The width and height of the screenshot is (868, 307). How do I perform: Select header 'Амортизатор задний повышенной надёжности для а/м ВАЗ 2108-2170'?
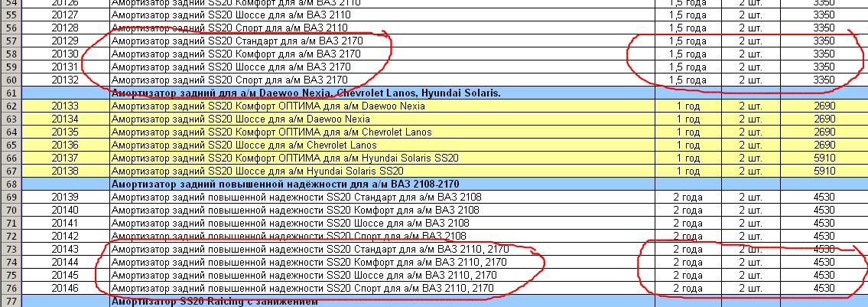click(x=382, y=184)
